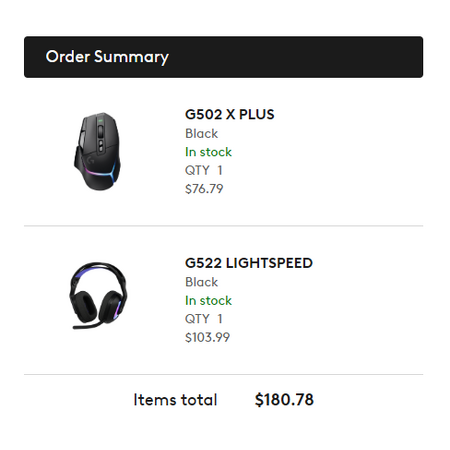Click the Order Summary header bar
This screenshot has width=450, height=450.
tap(223, 57)
